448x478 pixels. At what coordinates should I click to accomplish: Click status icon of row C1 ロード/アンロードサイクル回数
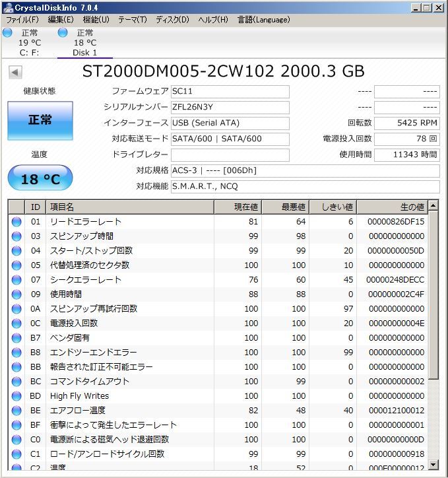click(x=16, y=454)
